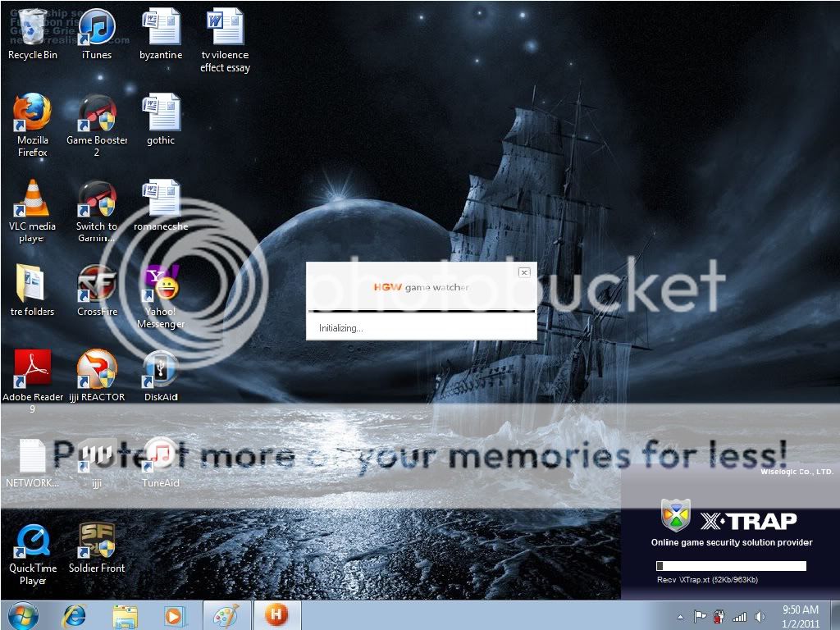Click the X-Trap download progress bar

[728, 565]
